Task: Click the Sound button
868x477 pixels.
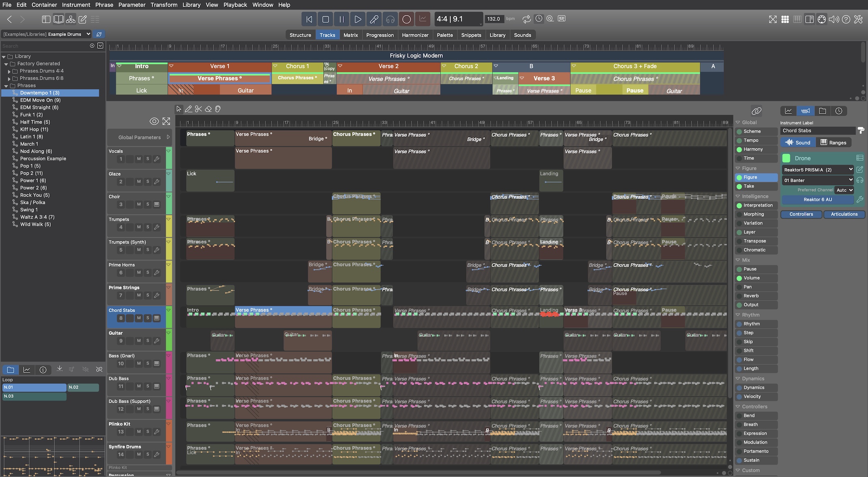Action: [x=798, y=142]
